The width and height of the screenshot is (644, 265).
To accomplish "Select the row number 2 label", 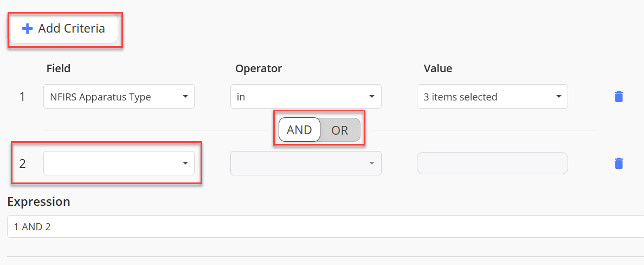I will click(x=23, y=164).
